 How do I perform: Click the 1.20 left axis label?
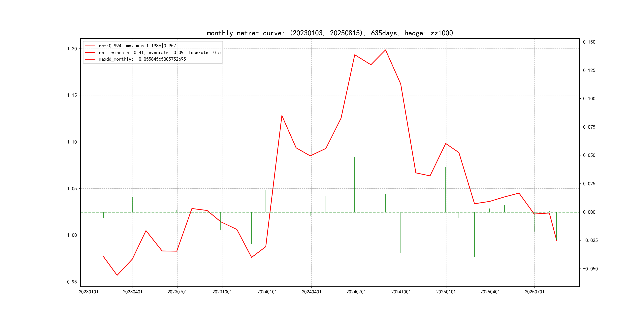(72, 49)
